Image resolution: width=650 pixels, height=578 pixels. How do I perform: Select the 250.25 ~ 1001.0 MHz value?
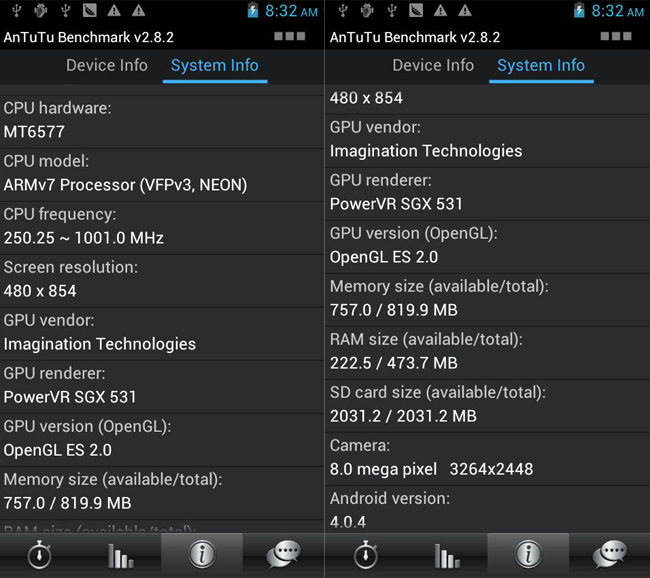(83, 238)
